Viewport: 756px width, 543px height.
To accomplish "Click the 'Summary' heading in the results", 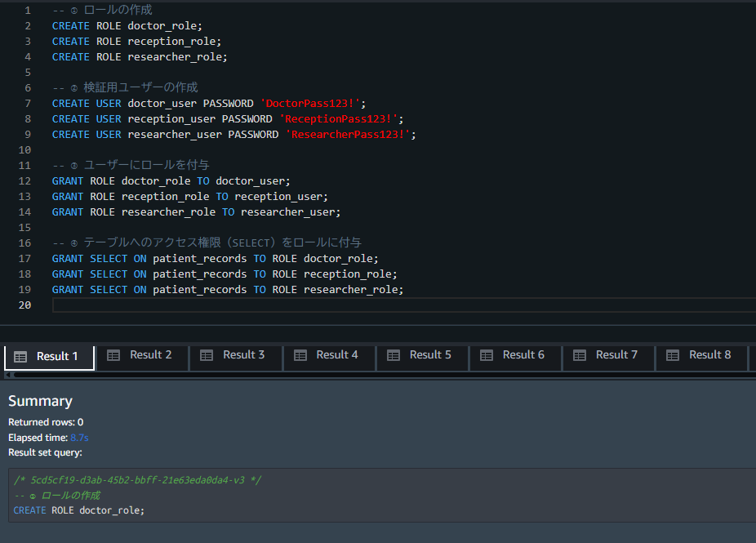I will (x=41, y=401).
